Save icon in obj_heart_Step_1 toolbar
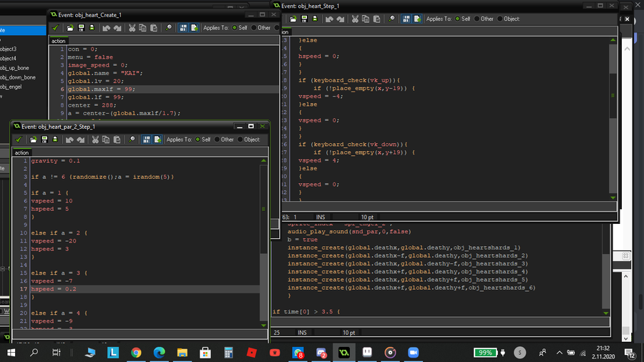 [304, 19]
